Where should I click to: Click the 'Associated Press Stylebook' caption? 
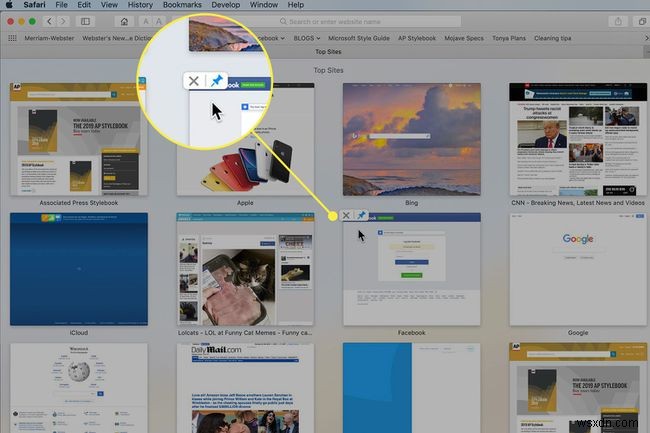79,203
